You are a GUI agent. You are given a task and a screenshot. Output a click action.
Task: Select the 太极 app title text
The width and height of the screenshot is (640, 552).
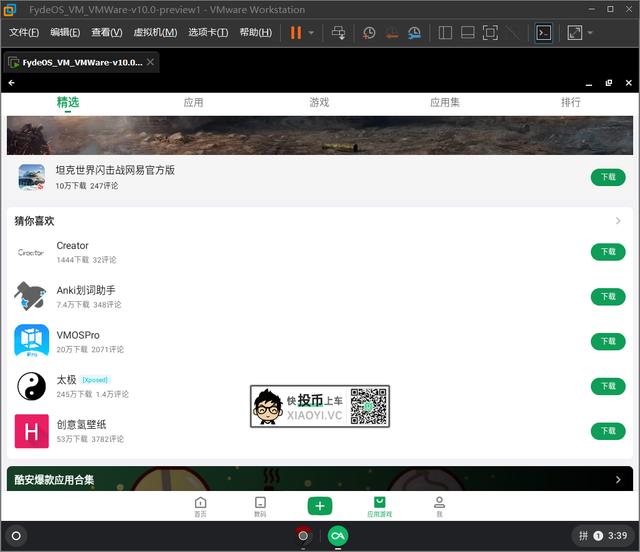click(x=66, y=380)
